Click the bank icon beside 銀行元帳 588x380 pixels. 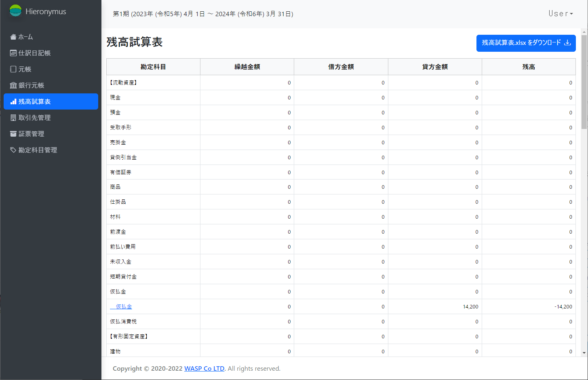(13, 85)
